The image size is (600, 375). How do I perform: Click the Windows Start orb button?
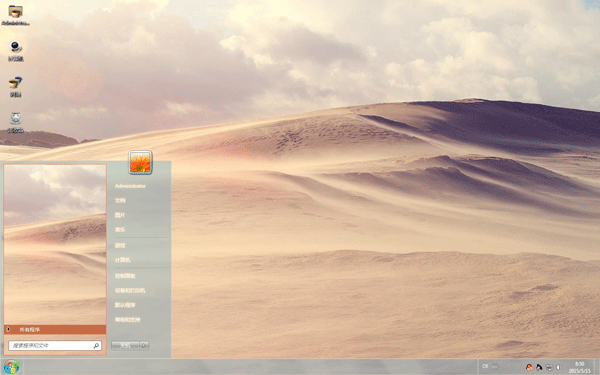[11, 367]
